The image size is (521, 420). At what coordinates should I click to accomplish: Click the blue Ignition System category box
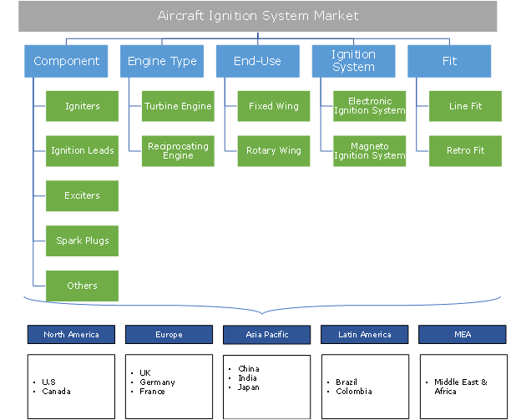pos(353,61)
